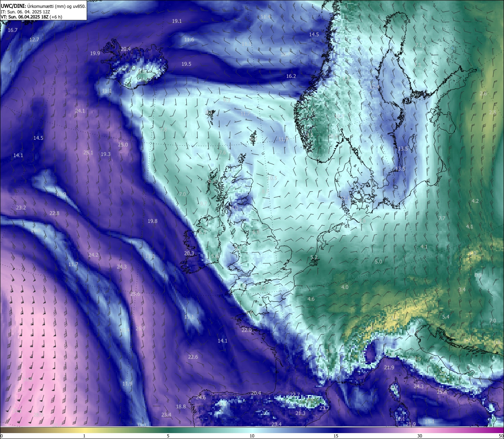Click the map value 25.0
Screen dimensions: 504x439
pyautogui.click(x=123, y=145)
